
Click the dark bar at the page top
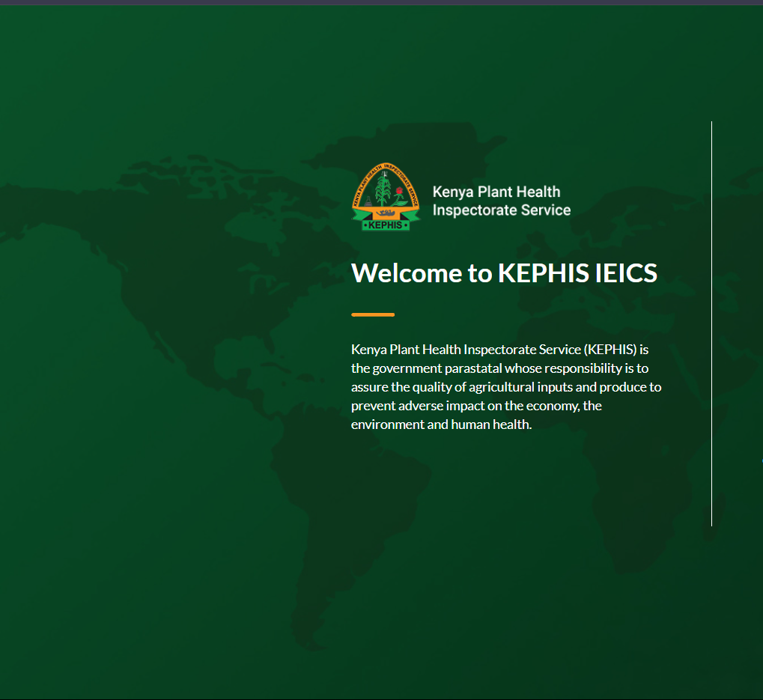pyautogui.click(x=381, y=2)
